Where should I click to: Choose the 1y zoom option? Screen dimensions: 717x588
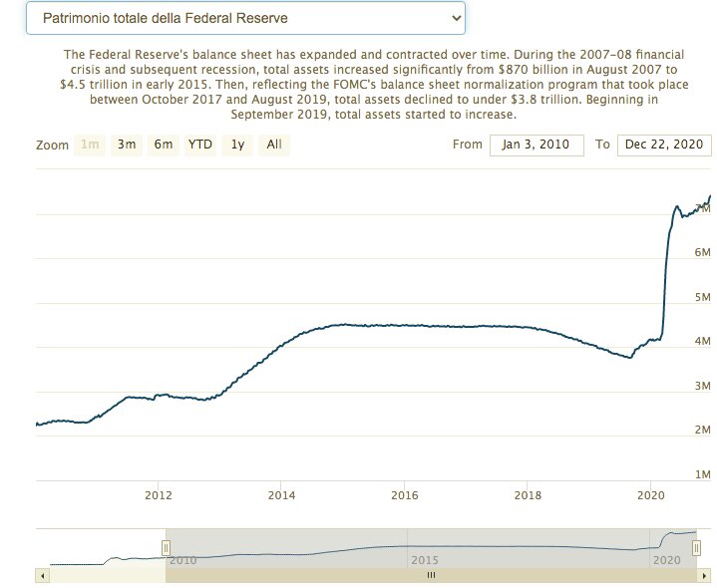(237, 145)
